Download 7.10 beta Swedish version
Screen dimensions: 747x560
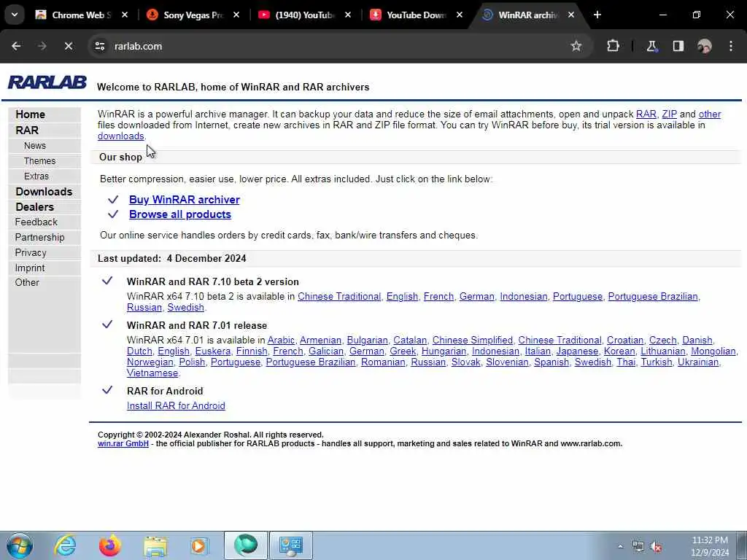coord(186,308)
